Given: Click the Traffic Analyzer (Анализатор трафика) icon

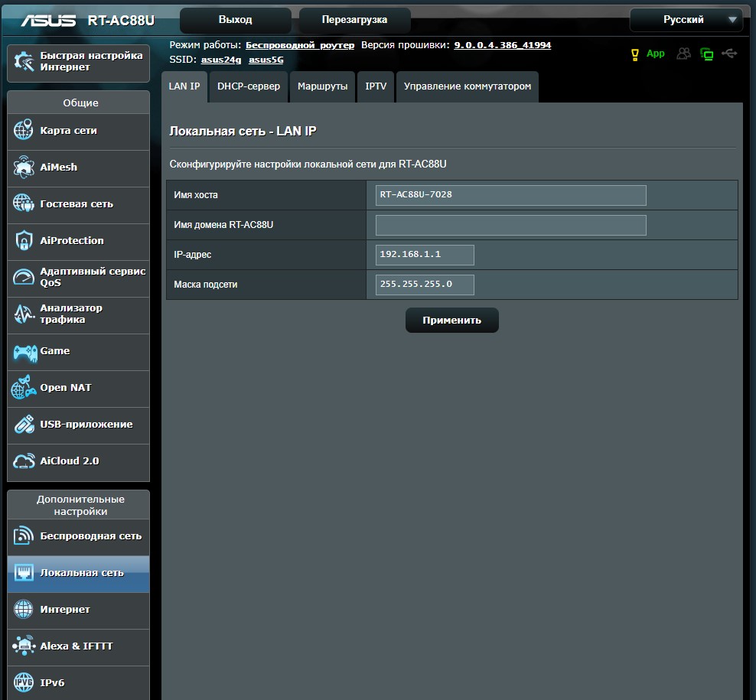Looking at the screenshot, I should pos(24,314).
